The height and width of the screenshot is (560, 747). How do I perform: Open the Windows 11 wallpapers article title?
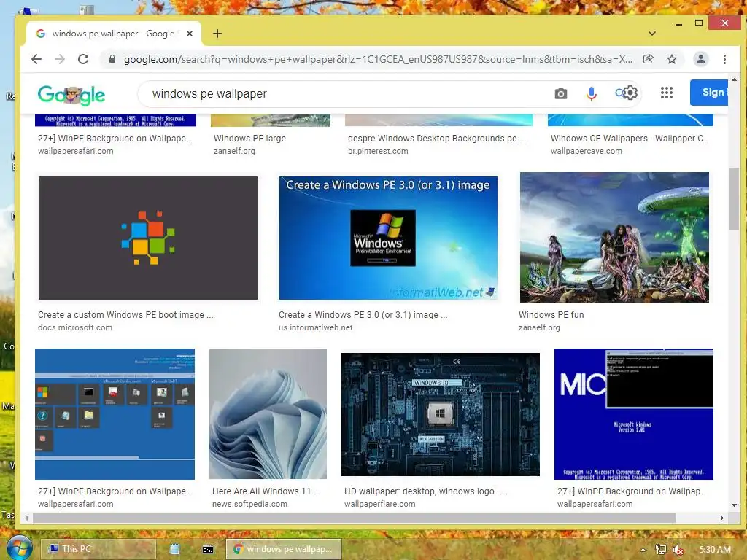click(x=266, y=491)
